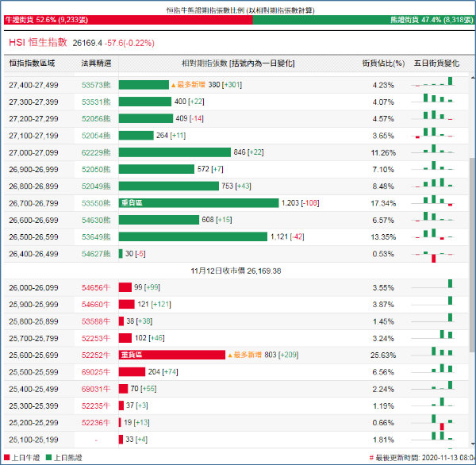The width and height of the screenshot is (476, 465).
Task: Click the vertical scrollbar thumb
Action: tap(472, 256)
